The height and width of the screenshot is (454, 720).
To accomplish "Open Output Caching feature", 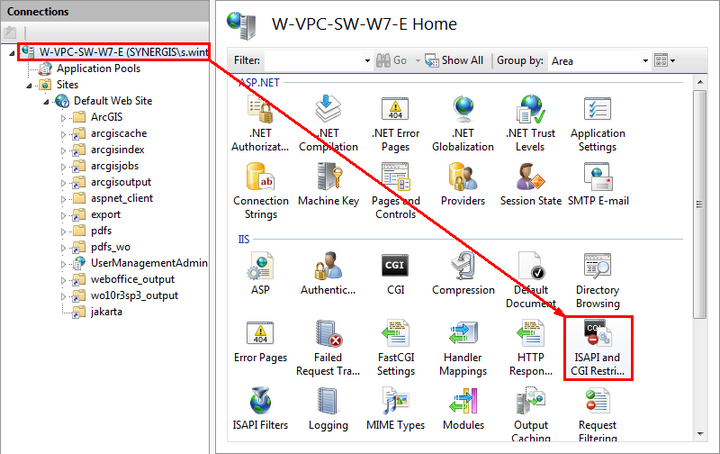I will (x=530, y=415).
